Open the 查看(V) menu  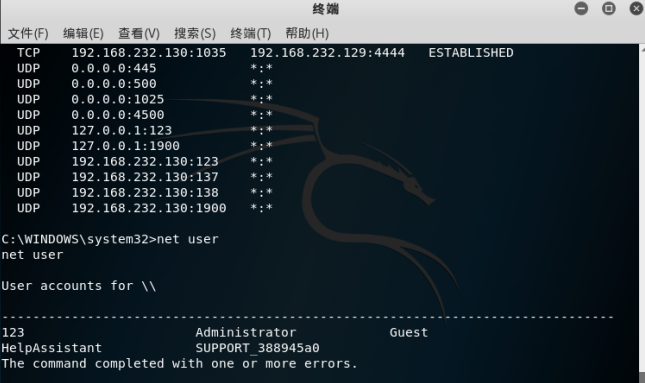pyautogui.click(x=139, y=33)
